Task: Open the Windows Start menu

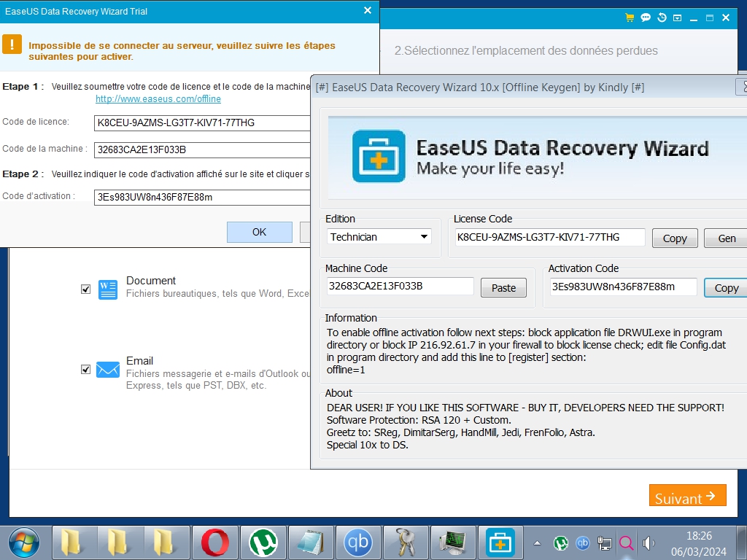Action: coord(24,542)
